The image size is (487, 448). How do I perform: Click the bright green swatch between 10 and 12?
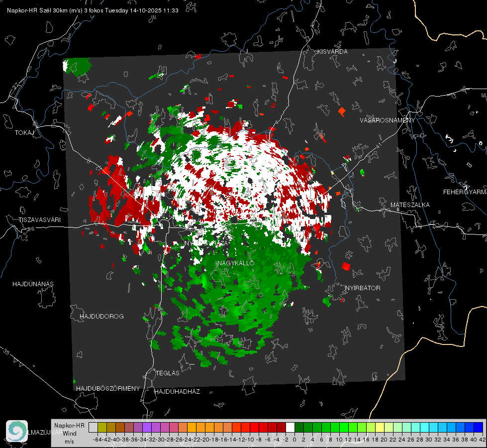coord(344,427)
